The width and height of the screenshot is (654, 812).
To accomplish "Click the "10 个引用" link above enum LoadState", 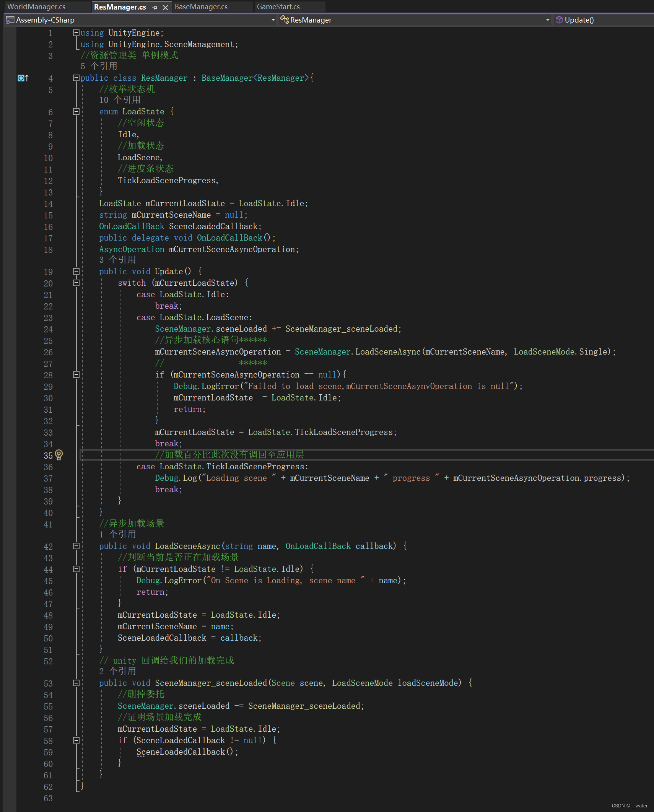I will (120, 100).
